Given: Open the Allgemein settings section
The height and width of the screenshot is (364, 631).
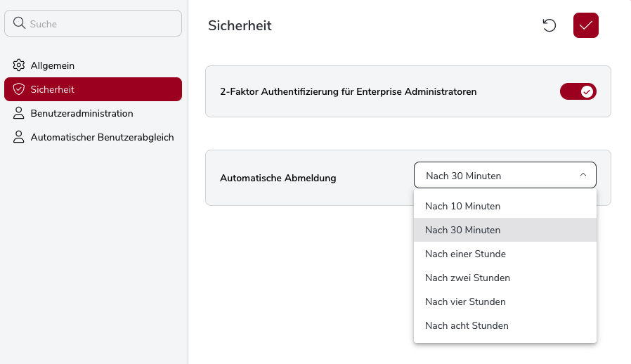Looking at the screenshot, I should click(x=53, y=65).
